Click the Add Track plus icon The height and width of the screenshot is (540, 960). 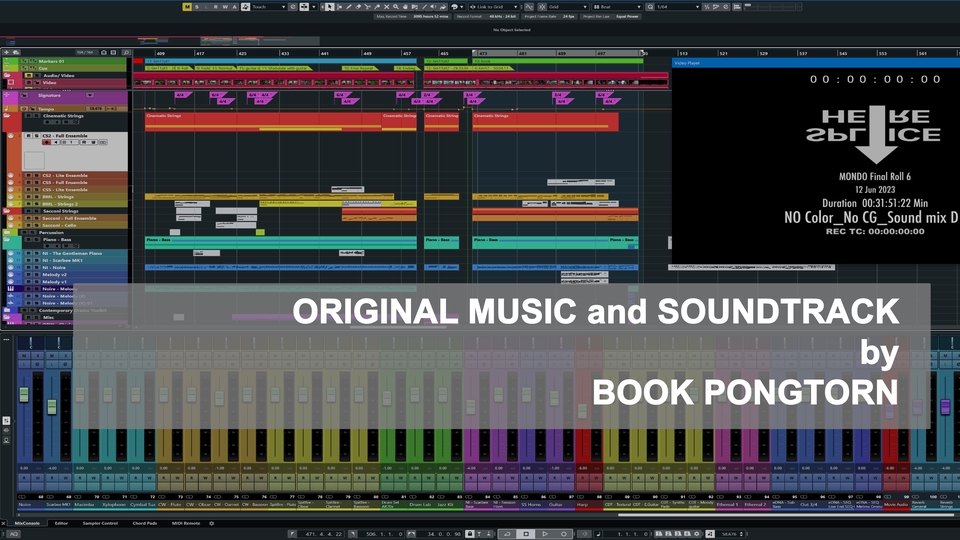coord(7,52)
